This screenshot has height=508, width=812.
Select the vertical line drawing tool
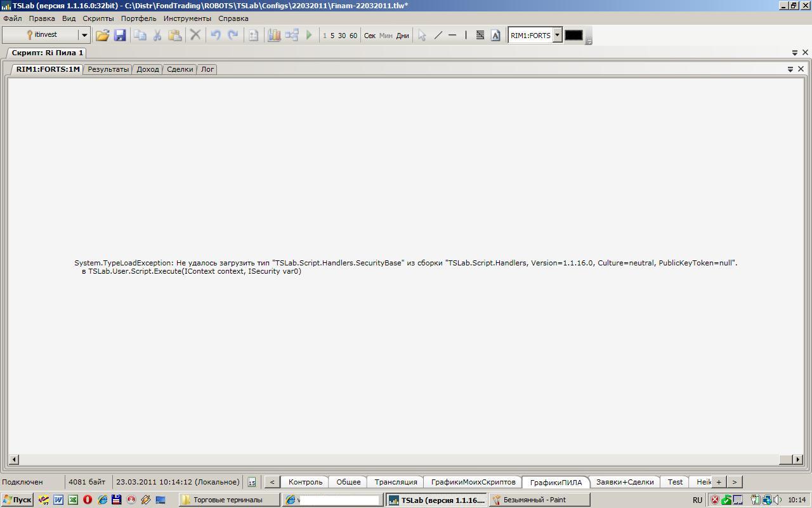(466, 36)
